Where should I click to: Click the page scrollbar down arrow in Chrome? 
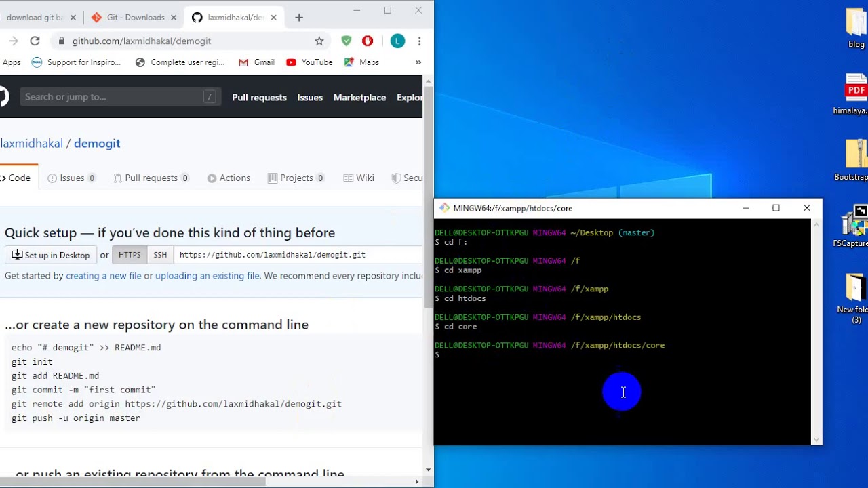pyautogui.click(x=428, y=470)
